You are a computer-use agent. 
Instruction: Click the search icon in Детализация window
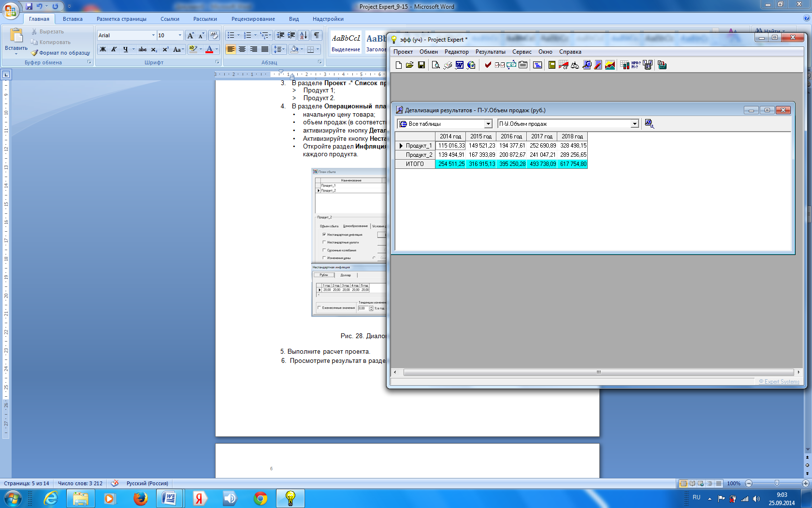tap(649, 124)
